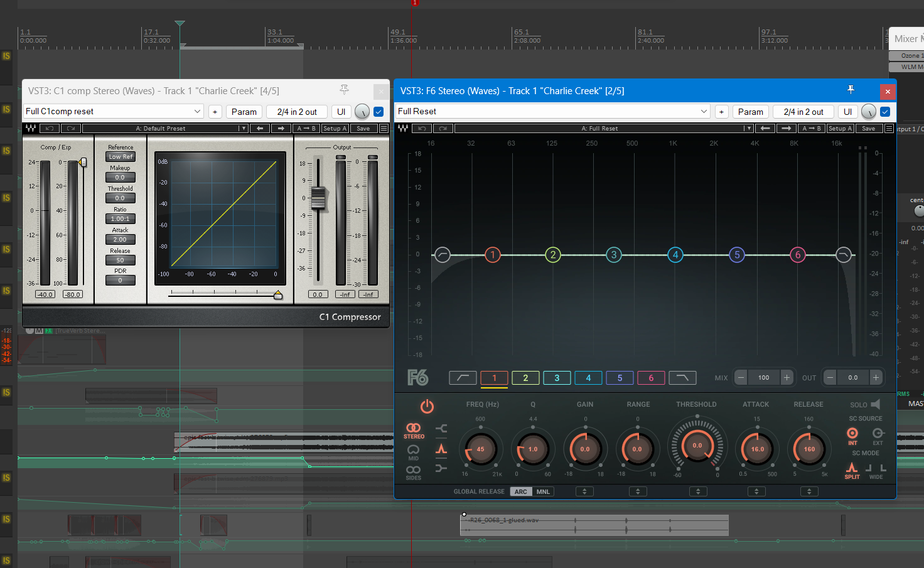Click C1 output fader handle
The width and height of the screenshot is (924, 568).
pos(318,198)
